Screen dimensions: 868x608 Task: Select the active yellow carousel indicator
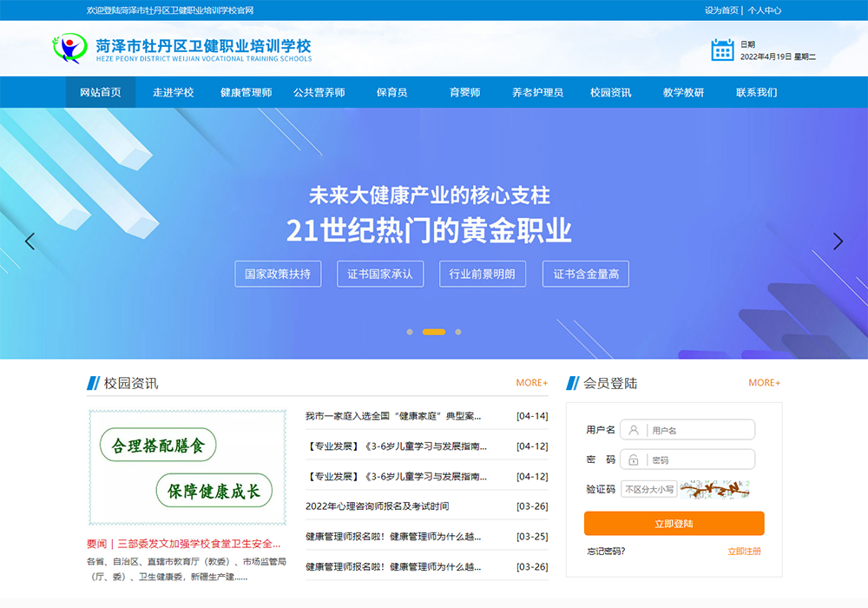tap(434, 332)
